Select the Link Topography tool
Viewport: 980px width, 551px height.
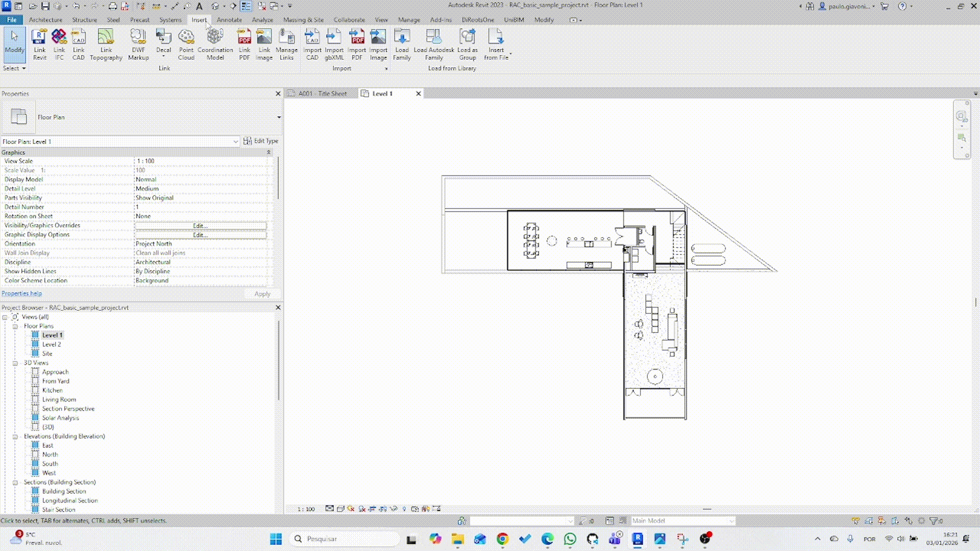point(106,43)
